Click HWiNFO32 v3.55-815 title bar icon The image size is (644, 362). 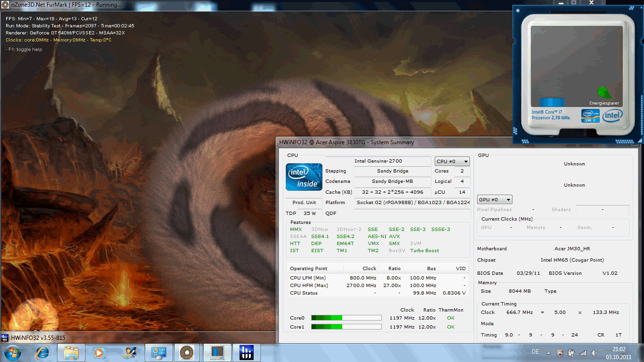[x=5, y=337]
